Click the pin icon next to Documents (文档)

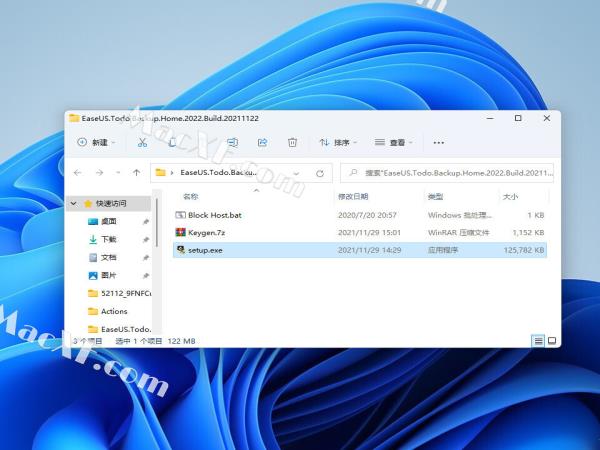point(145,258)
